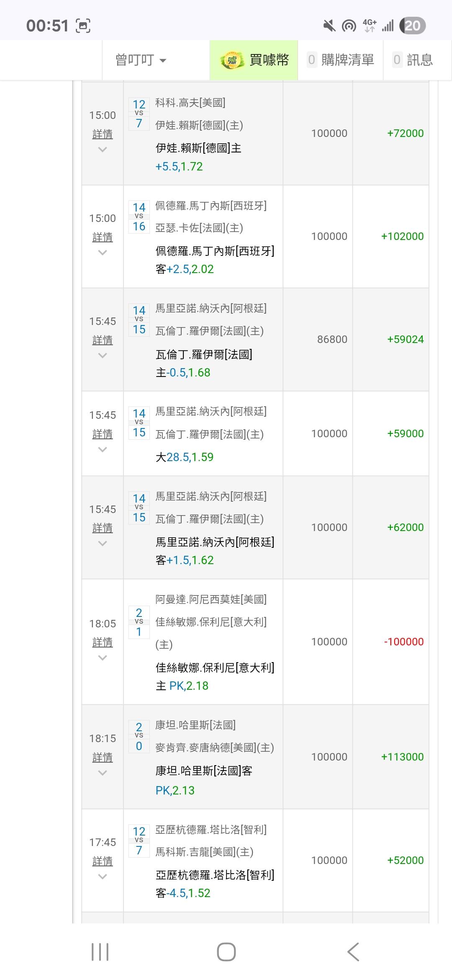Expand the 佩德羅.馬丁內斯 match row chevron
Image resolution: width=452 pixels, height=980 pixels.
(x=103, y=253)
